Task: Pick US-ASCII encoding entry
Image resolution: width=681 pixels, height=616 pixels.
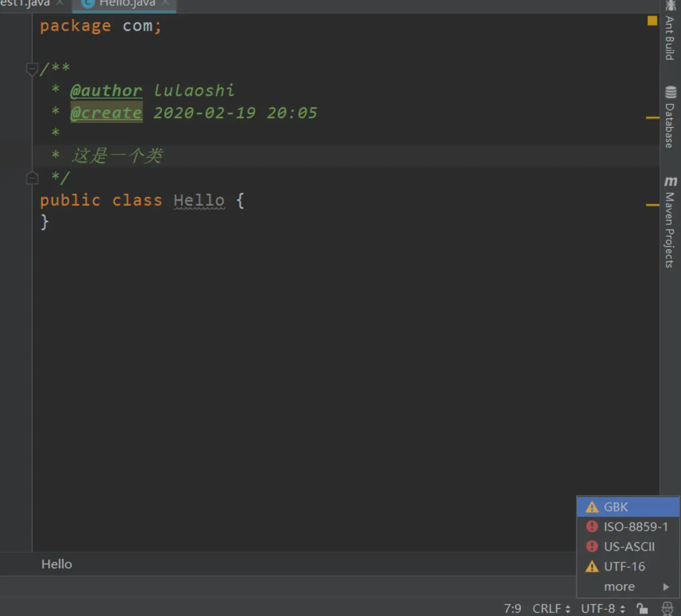Action: pyautogui.click(x=628, y=546)
